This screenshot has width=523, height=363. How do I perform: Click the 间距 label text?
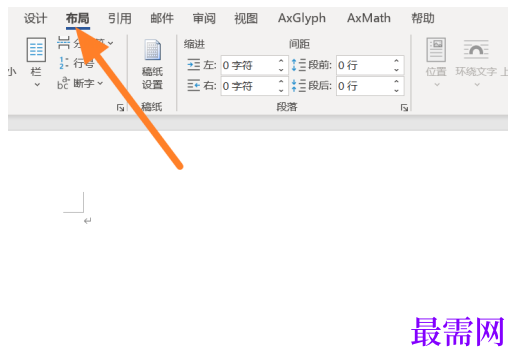pos(299,44)
